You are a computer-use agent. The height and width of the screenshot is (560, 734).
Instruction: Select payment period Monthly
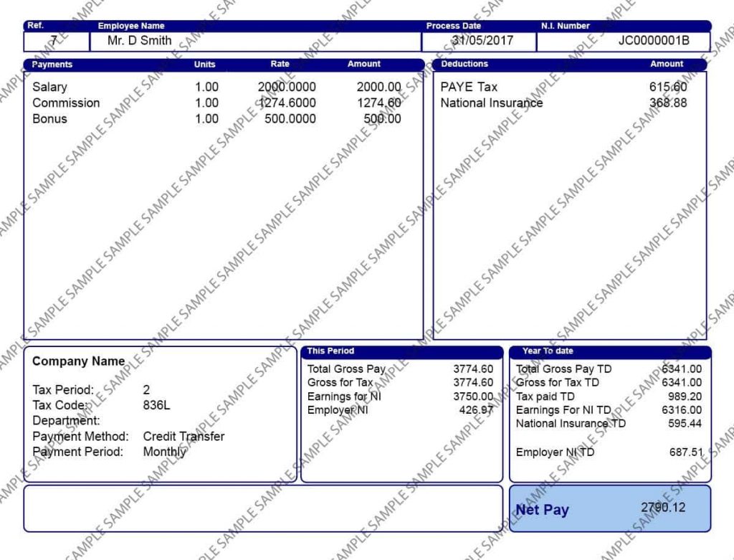click(164, 452)
